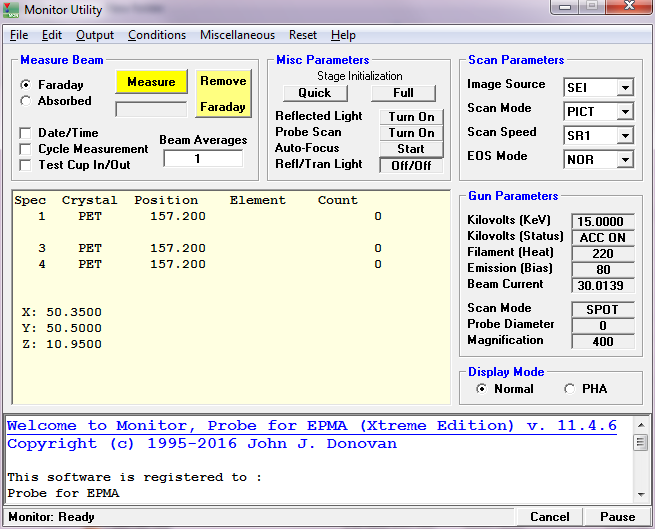
Task: Select the Faraday radio button
Action: [26, 85]
